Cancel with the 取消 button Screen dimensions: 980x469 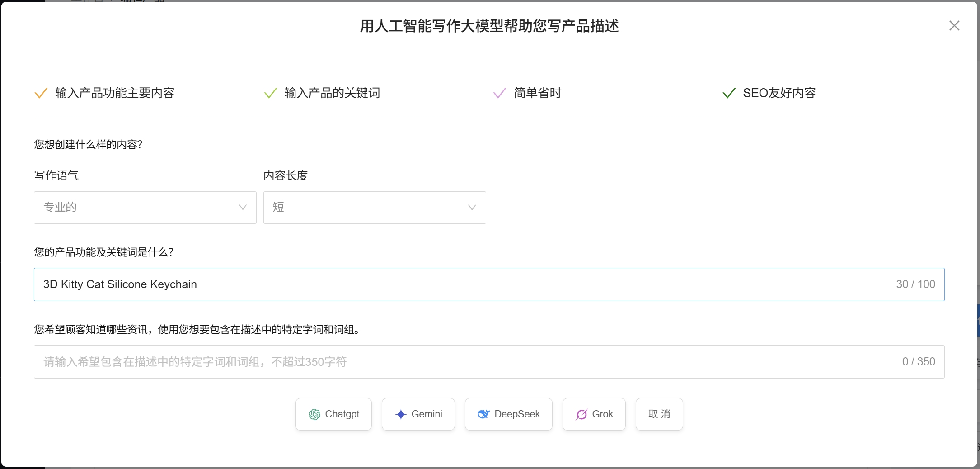[659, 414]
